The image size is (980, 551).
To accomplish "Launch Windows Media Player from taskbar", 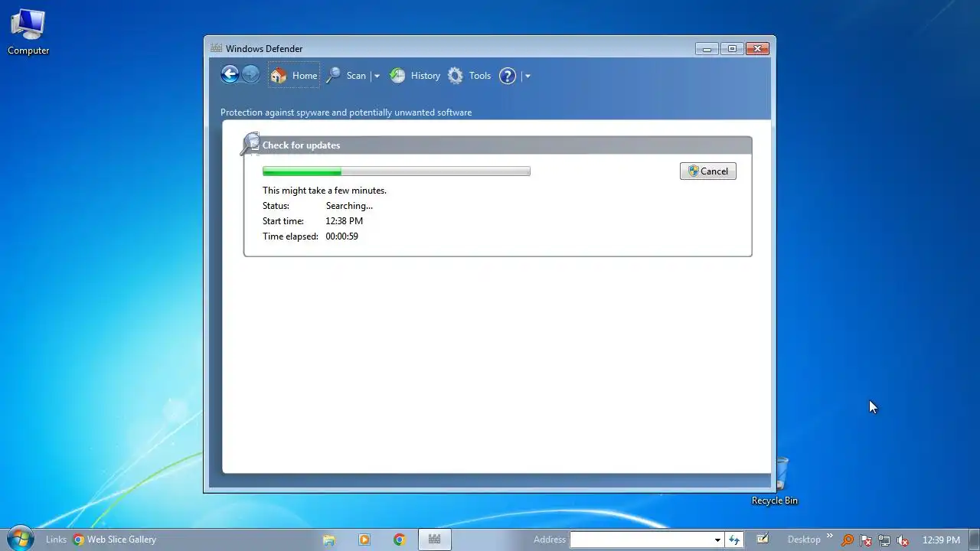I will pyautogui.click(x=364, y=540).
